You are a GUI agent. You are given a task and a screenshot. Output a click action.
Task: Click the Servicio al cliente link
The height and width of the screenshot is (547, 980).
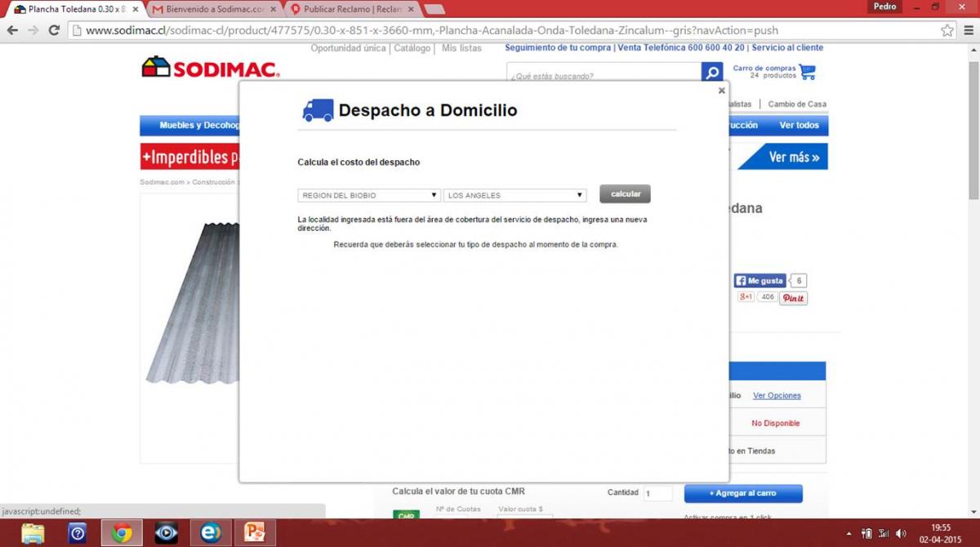tap(787, 48)
